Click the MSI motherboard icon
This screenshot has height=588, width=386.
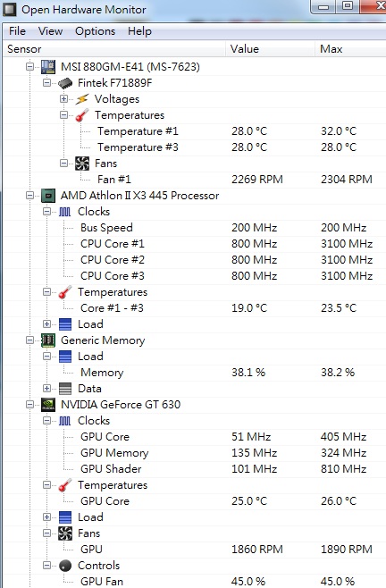point(48,67)
